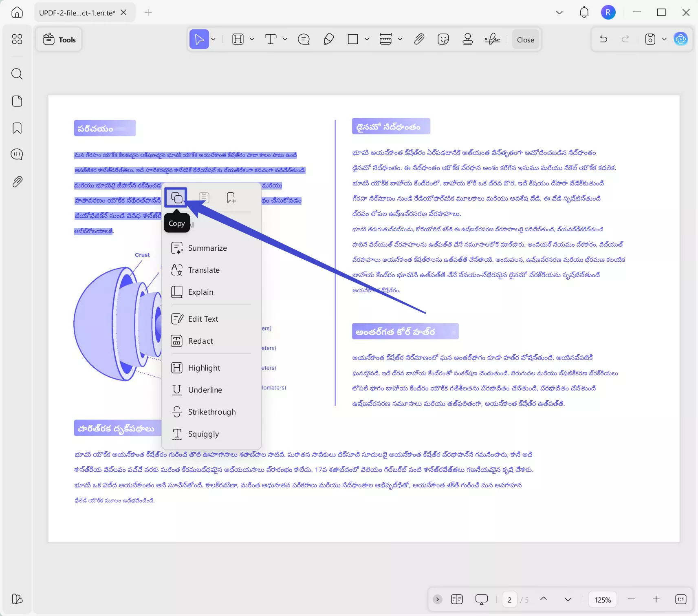The height and width of the screenshot is (616, 698).
Task: Expand the save options chevron
Action: [x=665, y=39]
